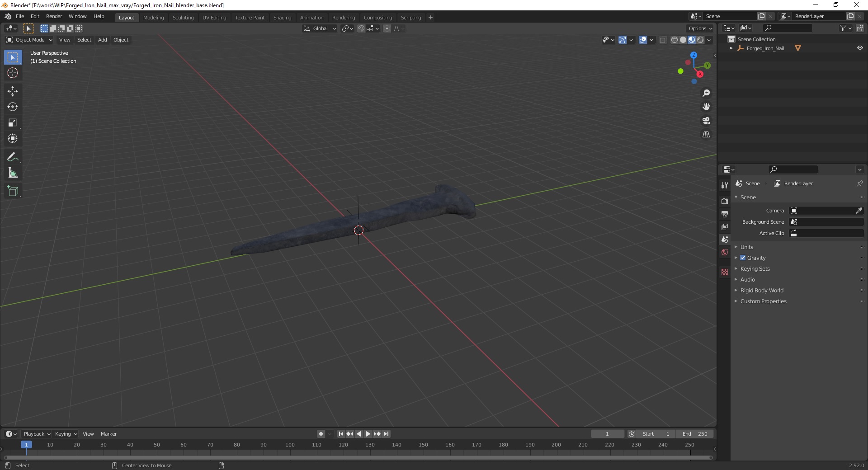Switch to the Modeling workspace tab
Image resolution: width=868 pixels, height=470 pixels.
(153, 17)
